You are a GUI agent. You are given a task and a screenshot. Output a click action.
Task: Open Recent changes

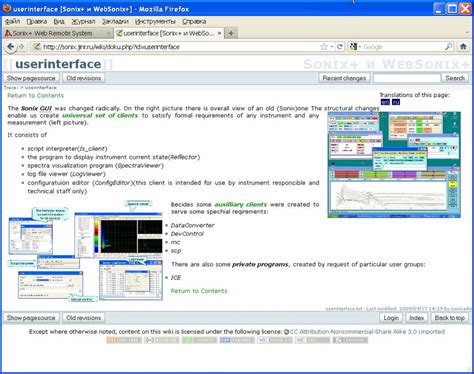pyautogui.click(x=344, y=78)
